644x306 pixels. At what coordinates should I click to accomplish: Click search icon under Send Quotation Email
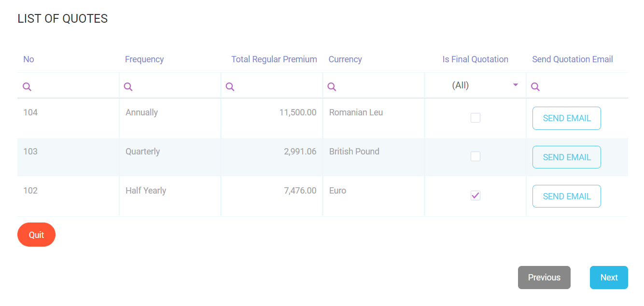pos(535,86)
